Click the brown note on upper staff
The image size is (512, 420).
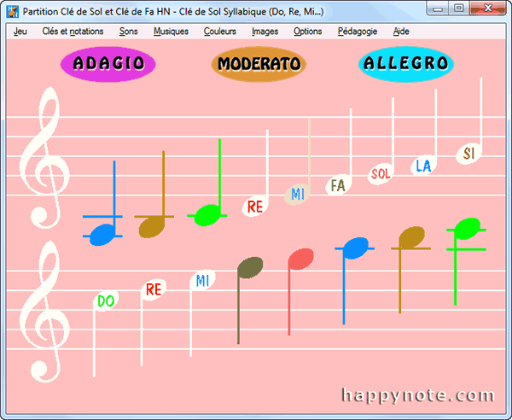tap(152, 227)
